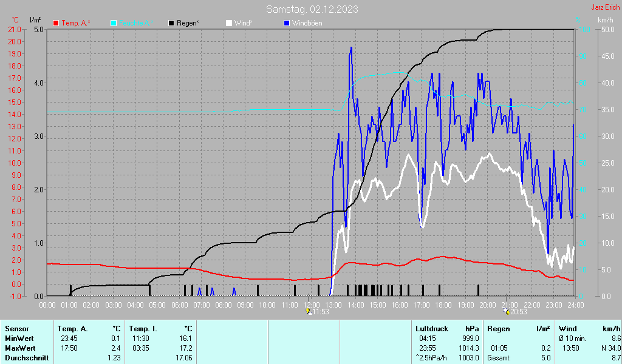Click the black Regen legend swatch

pyautogui.click(x=172, y=23)
